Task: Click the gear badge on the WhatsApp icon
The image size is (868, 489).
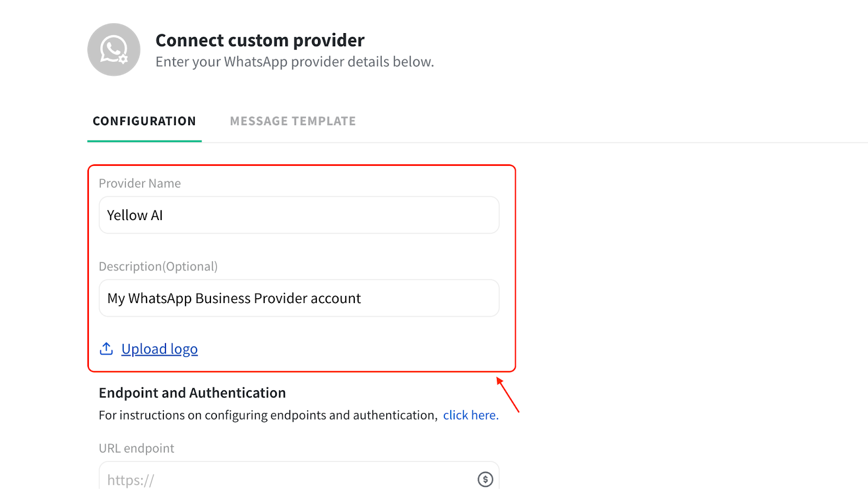Action: click(x=124, y=59)
